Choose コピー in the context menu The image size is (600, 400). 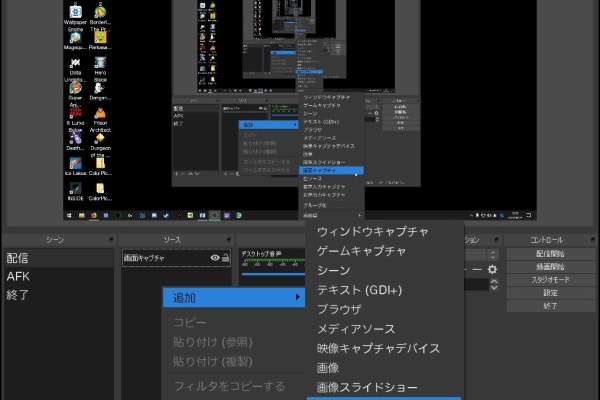[190, 322]
